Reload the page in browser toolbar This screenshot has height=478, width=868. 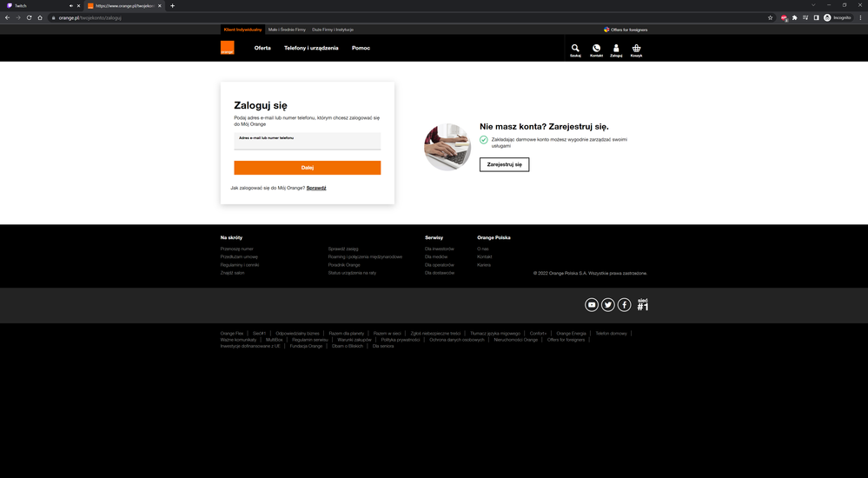click(30, 17)
